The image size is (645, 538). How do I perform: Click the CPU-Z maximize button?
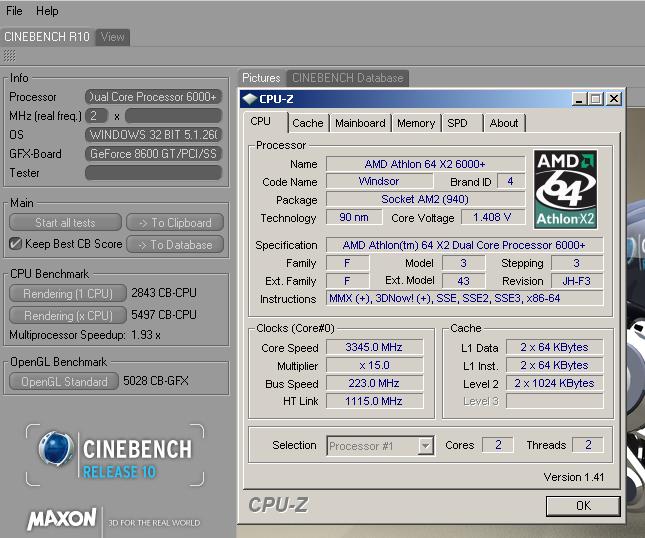click(x=596, y=99)
